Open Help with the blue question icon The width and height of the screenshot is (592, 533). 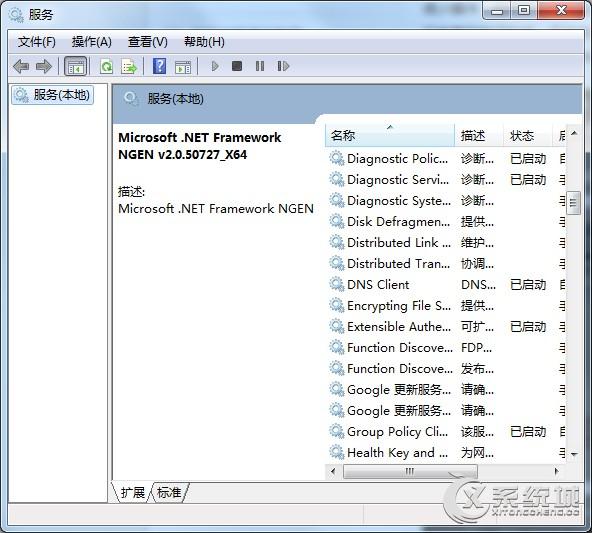159,66
